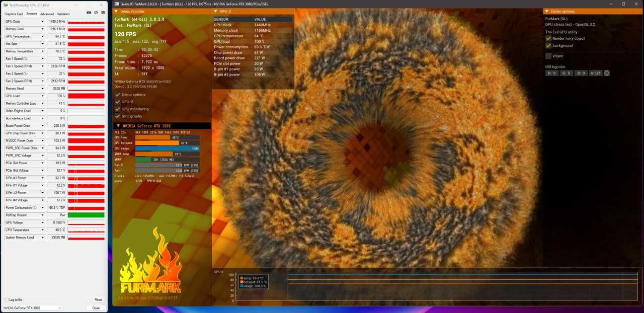Enable the VSync checkbox
Image resolution: width=644 pixels, height=313 pixels.
click(x=548, y=56)
